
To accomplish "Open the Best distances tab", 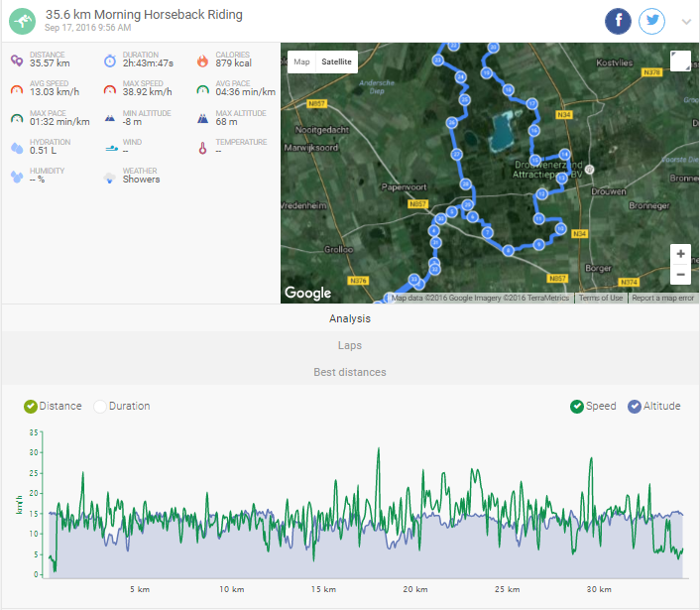I will click(x=350, y=372).
